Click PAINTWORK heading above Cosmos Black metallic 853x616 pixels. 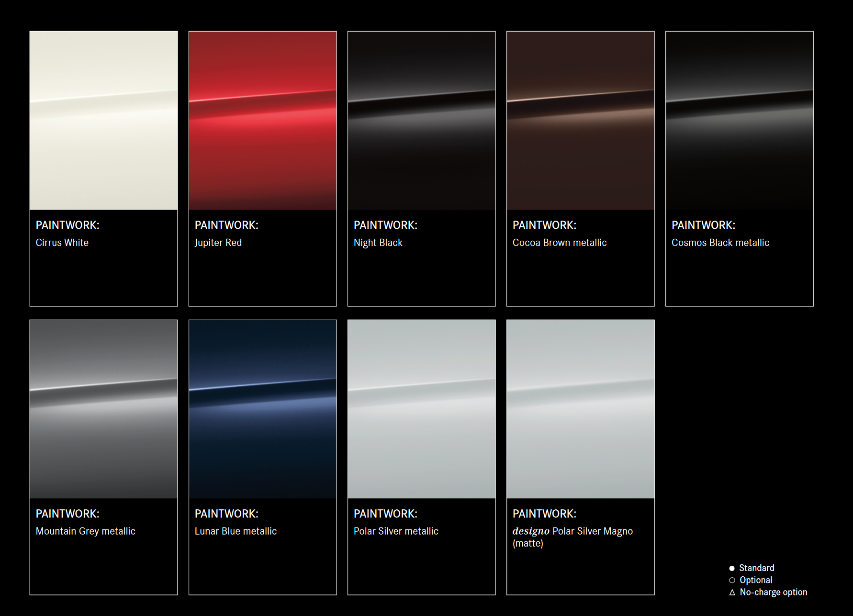(x=703, y=225)
